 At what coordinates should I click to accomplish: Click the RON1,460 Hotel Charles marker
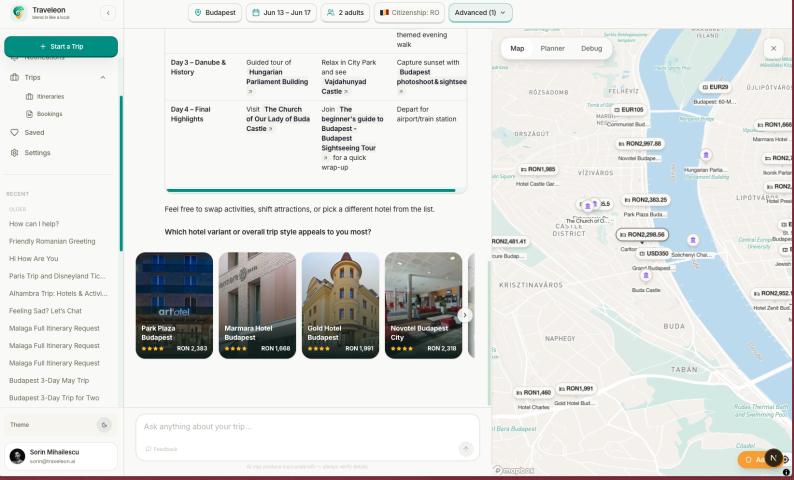[x=533, y=392]
